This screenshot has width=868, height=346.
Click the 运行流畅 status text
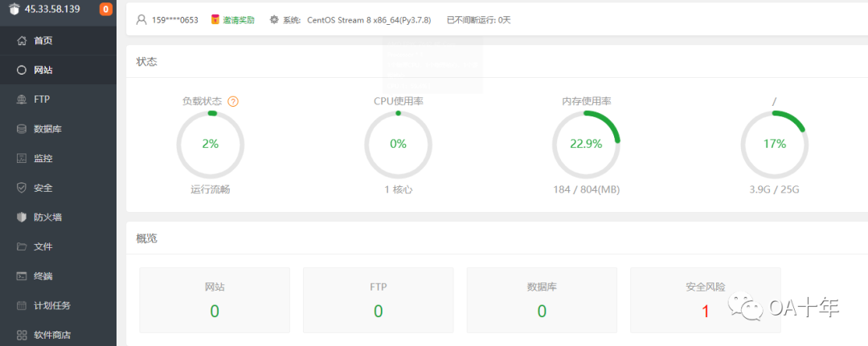(x=211, y=189)
